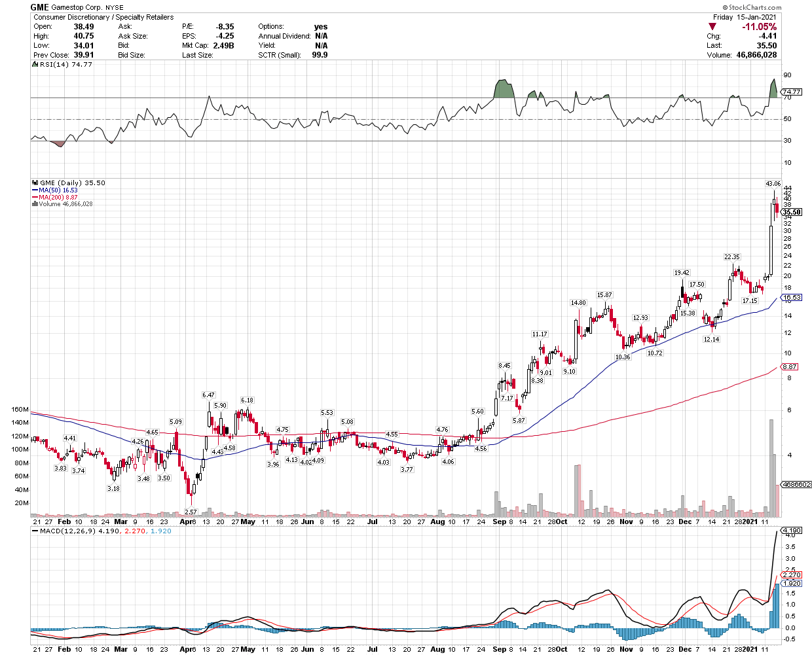Click the Open value 38.49
The height and width of the screenshot is (655, 812).
tap(84, 27)
